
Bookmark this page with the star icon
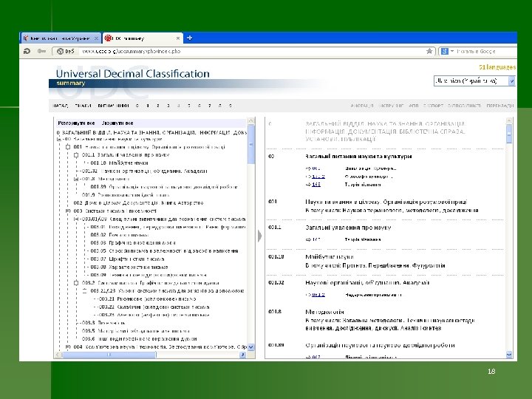click(x=429, y=51)
